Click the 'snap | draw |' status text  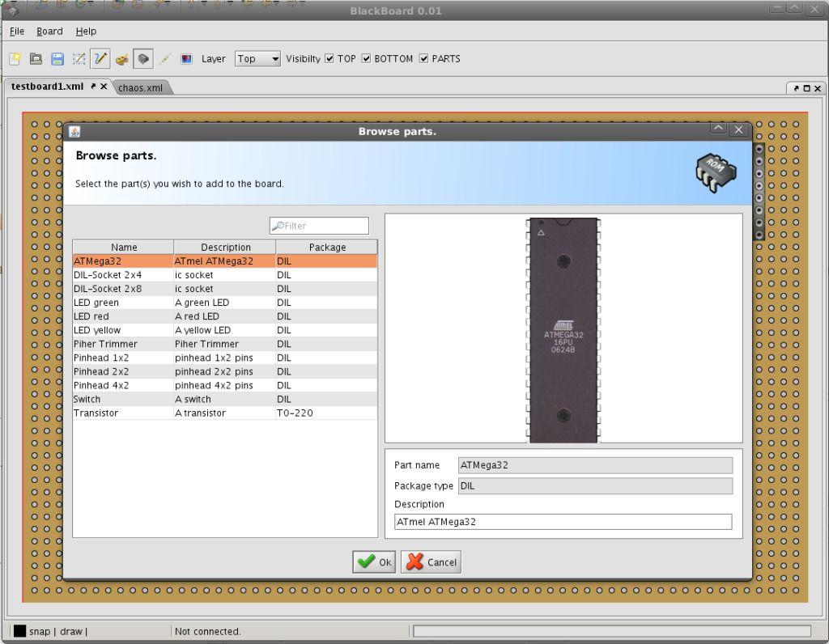[58, 631]
